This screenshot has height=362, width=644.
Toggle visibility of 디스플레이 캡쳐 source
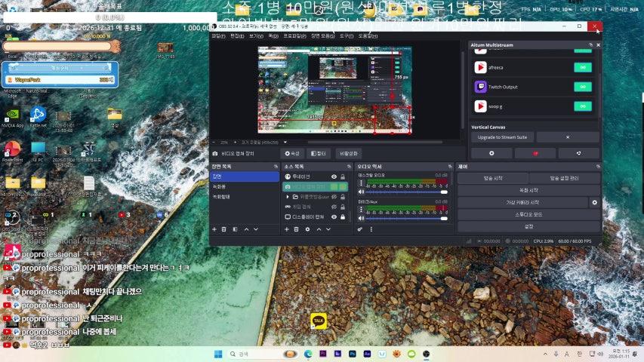[334, 217]
